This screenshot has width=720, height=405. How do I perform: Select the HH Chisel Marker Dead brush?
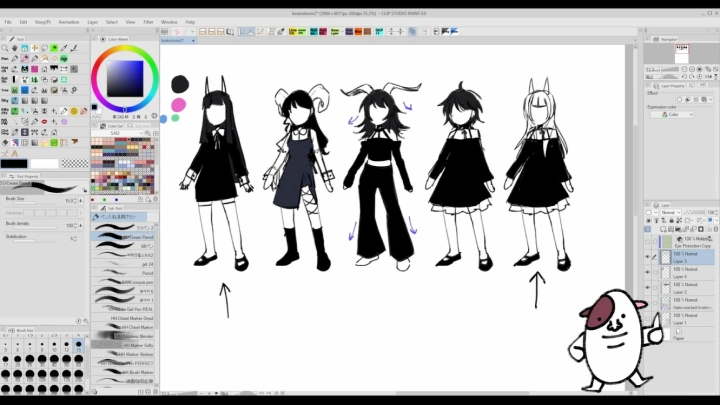pos(123,318)
